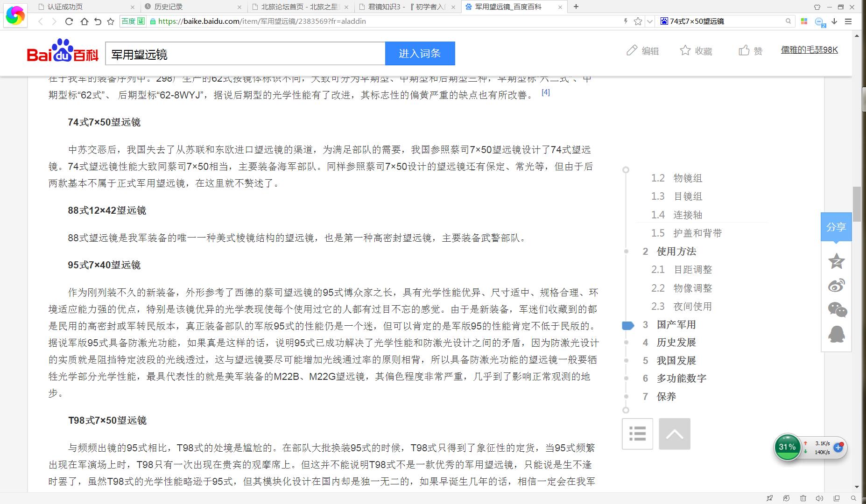The image size is (866, 504).
Task: Jump to section 4 历史发展
Action: [669, 343]
